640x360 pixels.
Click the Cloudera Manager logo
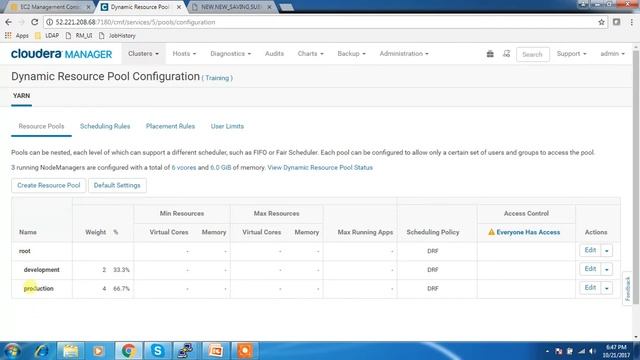click(x=61, y=54)
